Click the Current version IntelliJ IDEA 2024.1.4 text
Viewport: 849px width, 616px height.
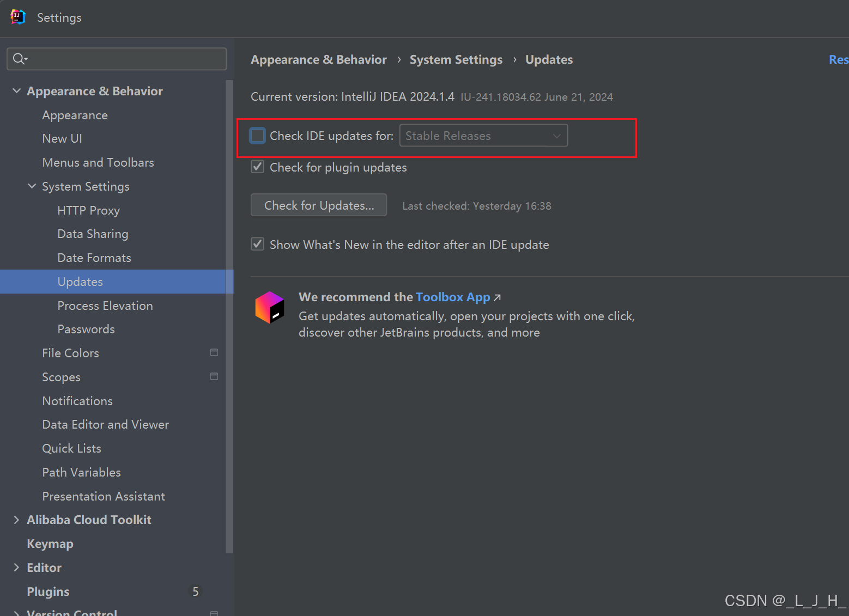(x=353, y=97)
